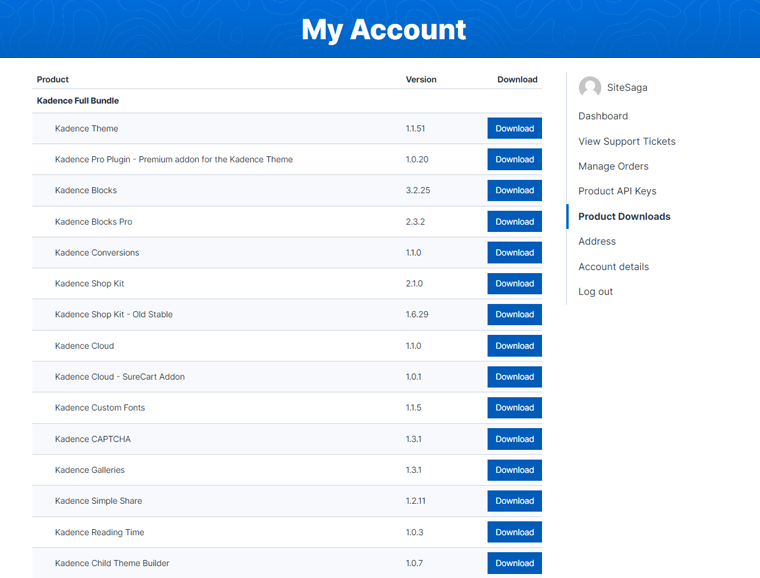
Task: Download the Kadence Theme
Action: pos(514,128)
